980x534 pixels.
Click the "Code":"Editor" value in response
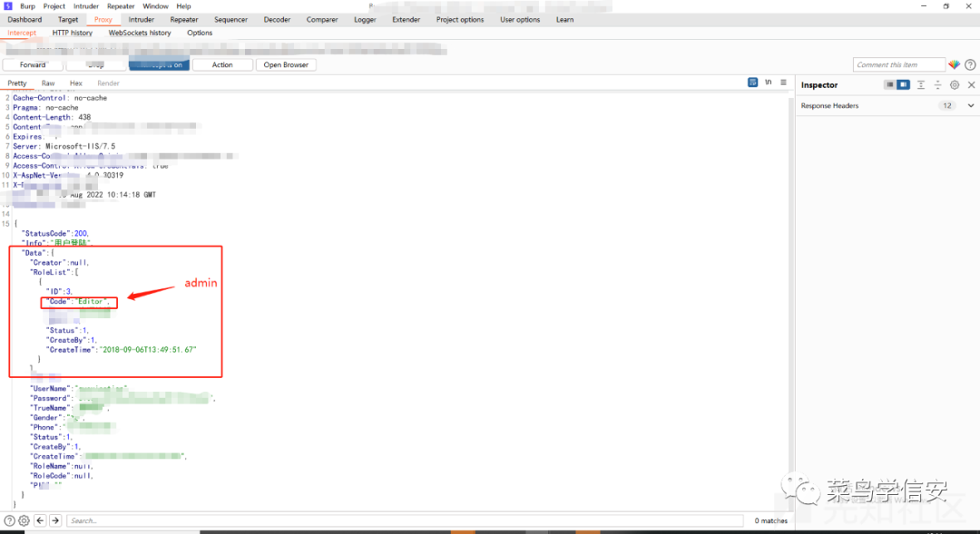click(79, 302)
